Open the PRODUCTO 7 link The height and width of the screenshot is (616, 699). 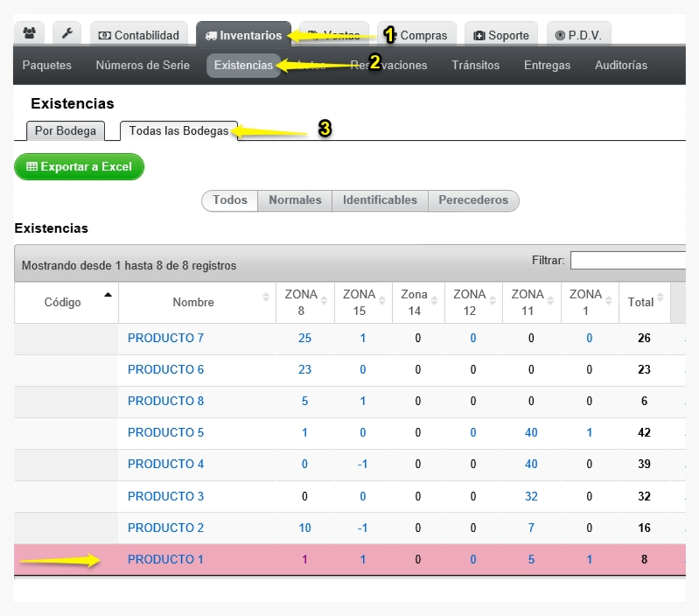165,339
